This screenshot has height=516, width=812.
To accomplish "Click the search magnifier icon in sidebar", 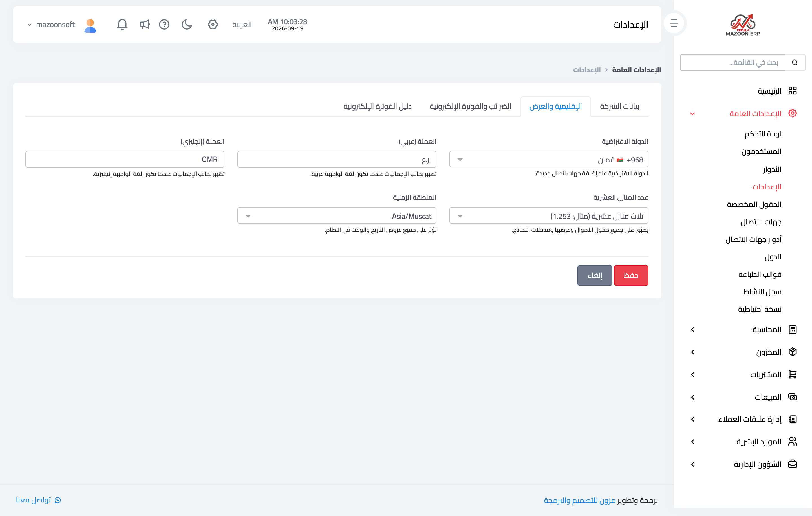I will click(x=795, y=62).
